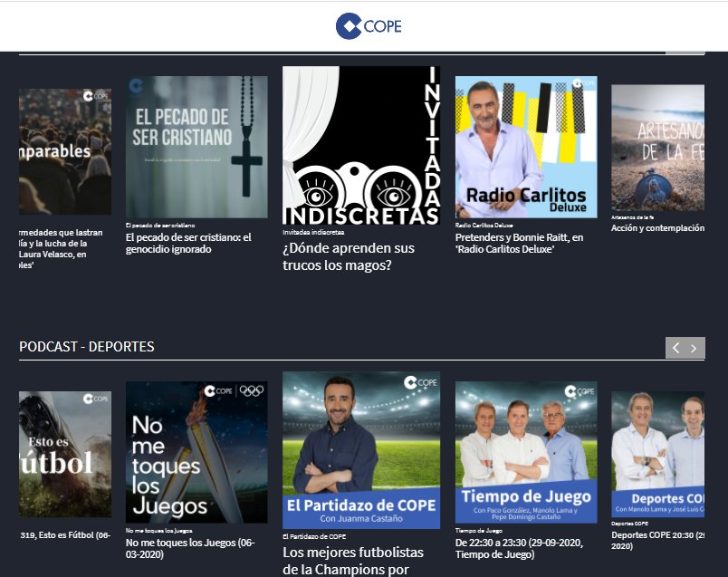
Task: Open No me toques los Juegos cover
Action: pyautogui.click(x=196, y=451)
